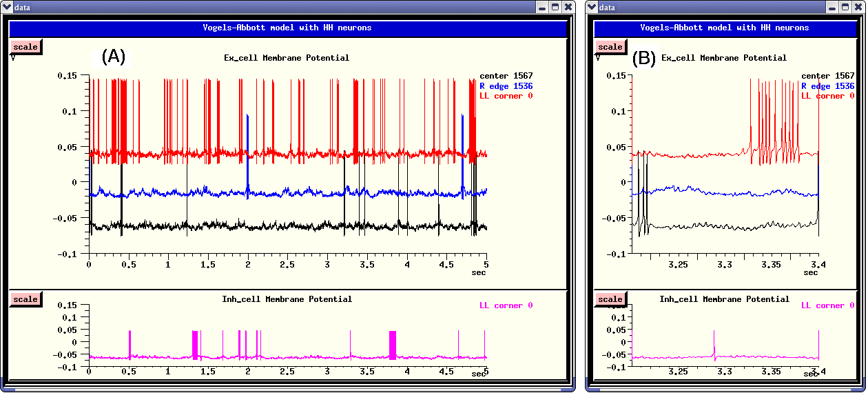Minimize the left data window
The image size is (868, 393).
tap(543, 7)
